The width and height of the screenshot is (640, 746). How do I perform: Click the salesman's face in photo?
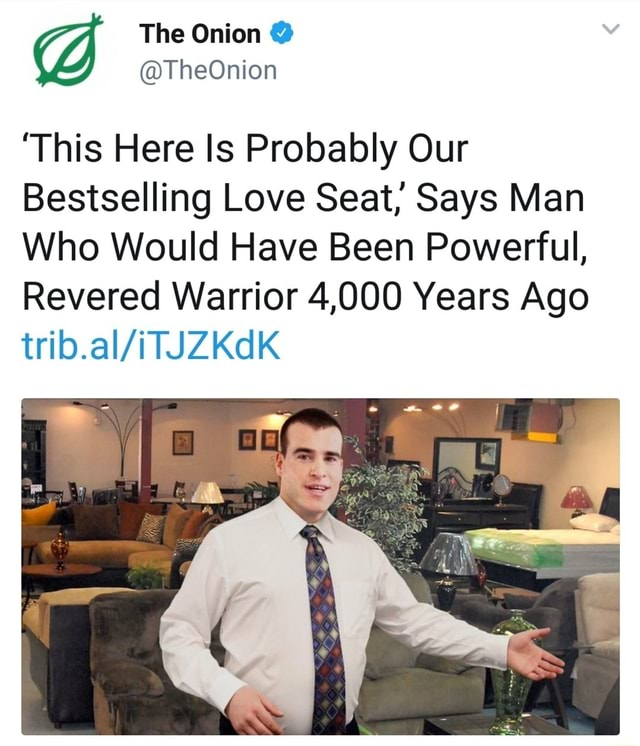tap(314, 472)
